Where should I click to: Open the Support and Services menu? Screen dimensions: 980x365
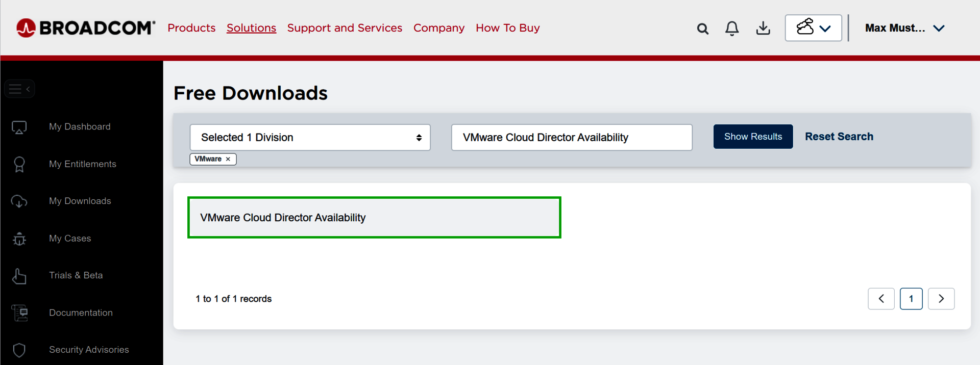coord(345,28)
